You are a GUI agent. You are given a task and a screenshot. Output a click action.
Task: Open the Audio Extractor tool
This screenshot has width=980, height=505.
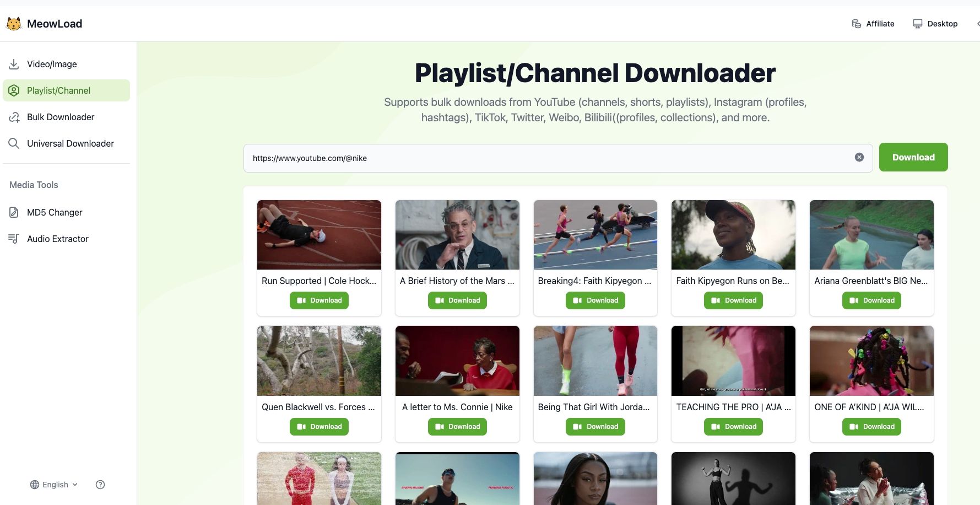point(66,239)
